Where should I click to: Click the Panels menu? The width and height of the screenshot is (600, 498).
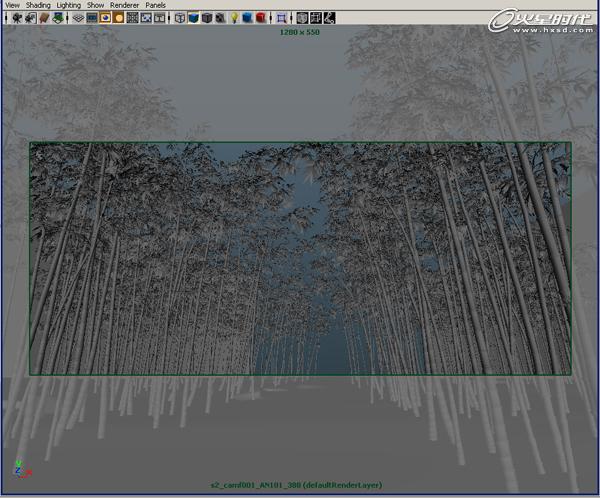point(155,5)
